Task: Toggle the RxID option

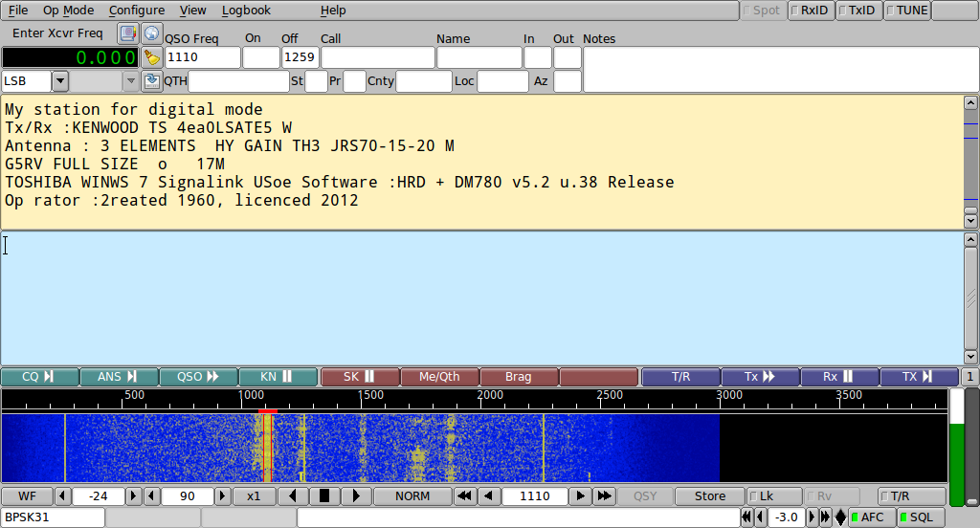Action: (x=812, y=11)
